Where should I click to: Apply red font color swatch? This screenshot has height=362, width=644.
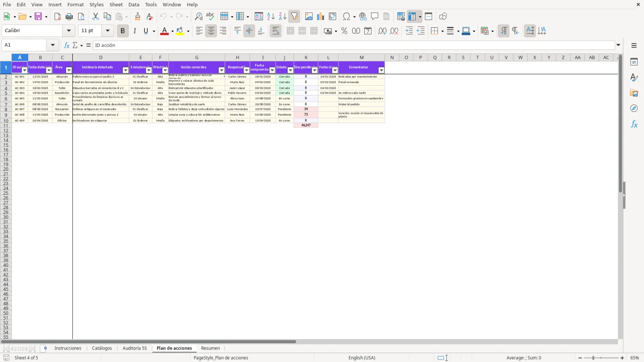[x=164, y=31]
